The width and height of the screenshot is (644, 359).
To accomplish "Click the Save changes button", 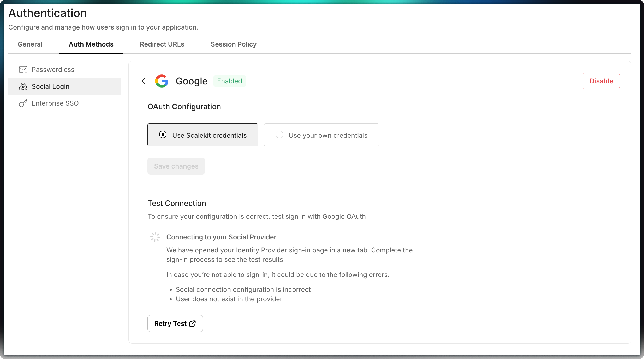I will pos(176,166).
